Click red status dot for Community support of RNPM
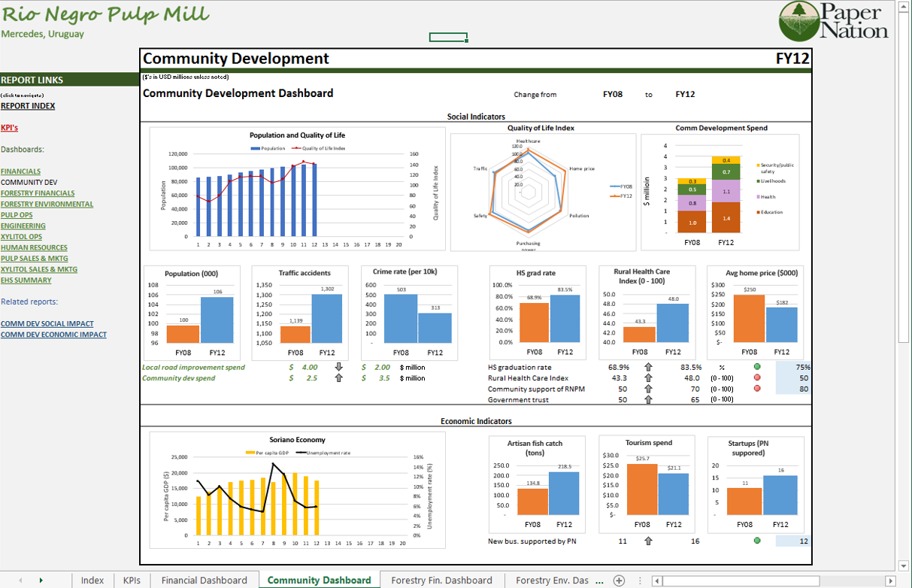912x588 pixels. tap(757, 389)
